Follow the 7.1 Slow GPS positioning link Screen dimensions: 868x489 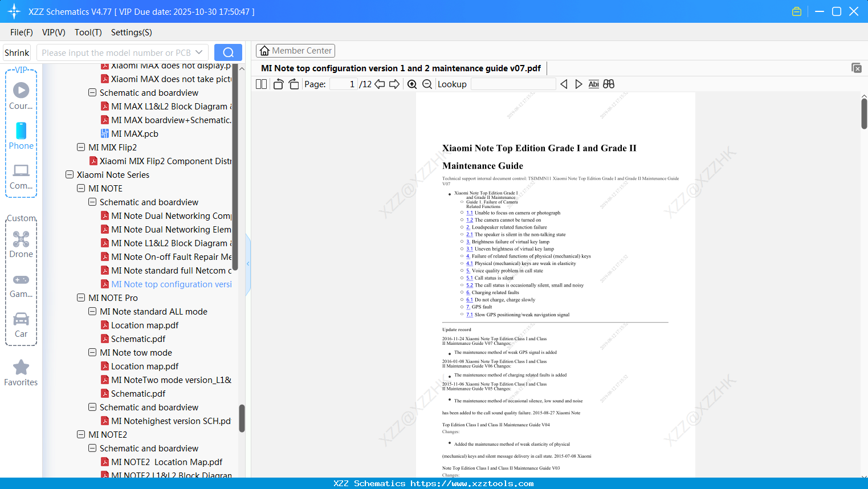[470, 314]
